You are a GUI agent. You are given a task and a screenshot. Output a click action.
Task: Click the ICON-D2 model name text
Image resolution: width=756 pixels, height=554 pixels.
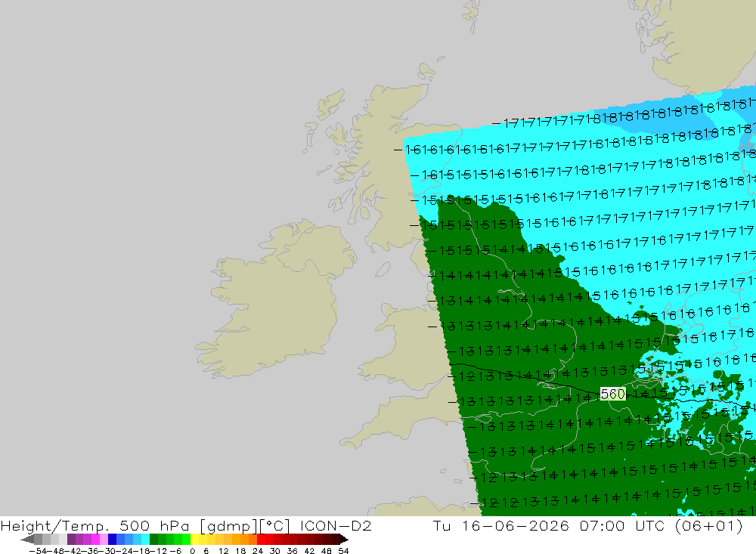(336, 525)
